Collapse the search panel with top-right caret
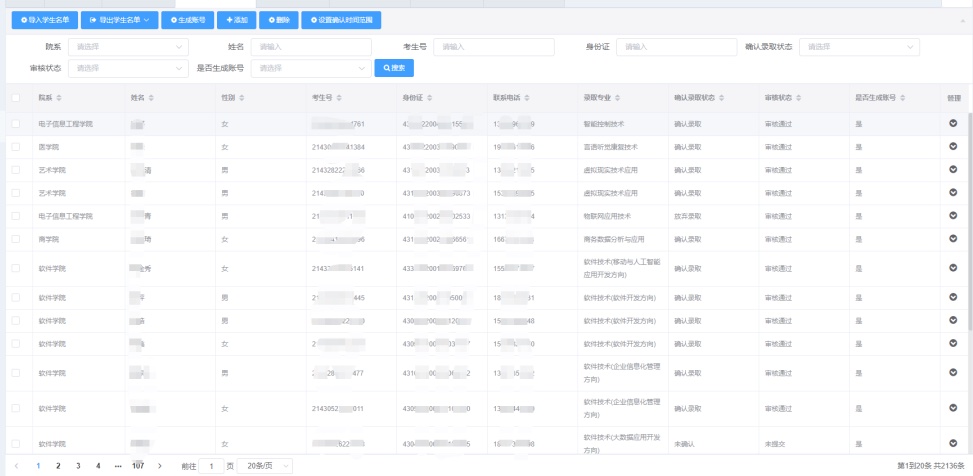Viewport: 973px width, 476px height. click(948, 20)
